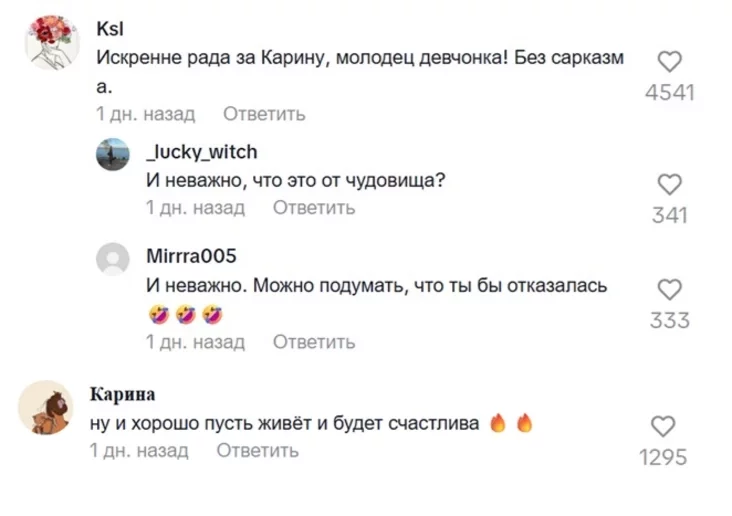Reply to Карина's comment via Ответить
This screenshot has height=516, width=732.
(258, 450)
